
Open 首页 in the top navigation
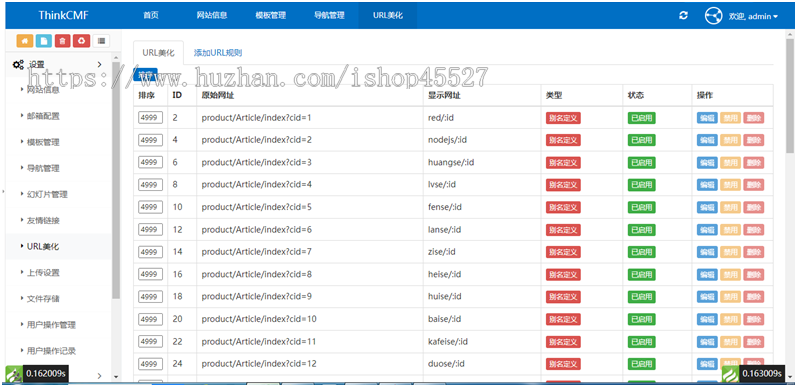150,15
